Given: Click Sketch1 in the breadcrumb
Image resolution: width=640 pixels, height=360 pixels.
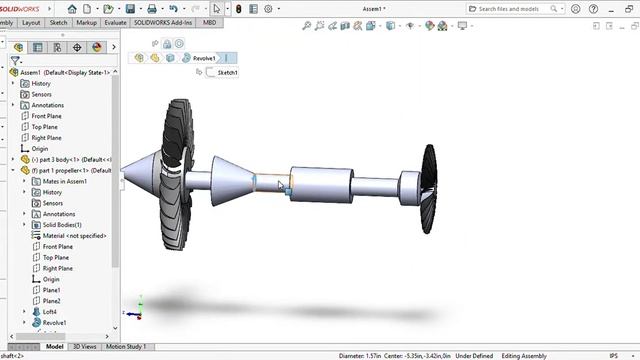Looking at the screenshot, I should pyautogui.click(x=222, y=72).
